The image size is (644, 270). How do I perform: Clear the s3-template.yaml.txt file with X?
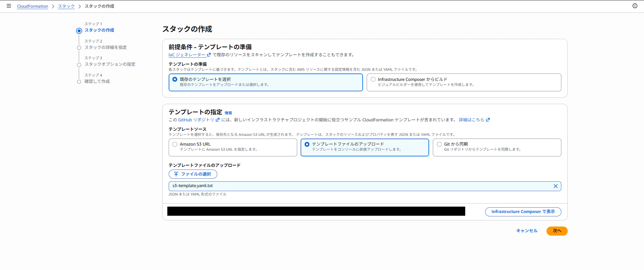(x=555, y=186)
